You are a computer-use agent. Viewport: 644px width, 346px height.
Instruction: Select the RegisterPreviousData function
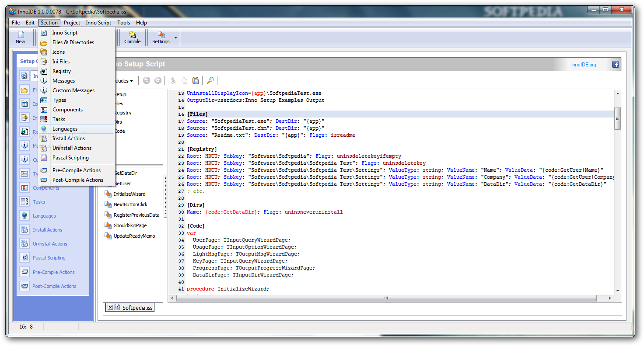click(x=136, y=215)
